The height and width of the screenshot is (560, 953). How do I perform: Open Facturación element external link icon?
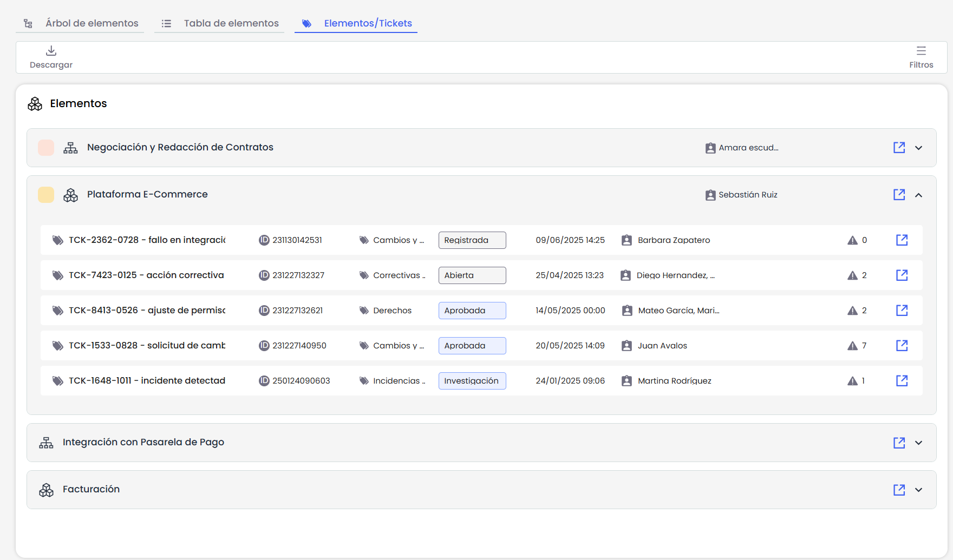pyautogui.click(x=899, y=490)
